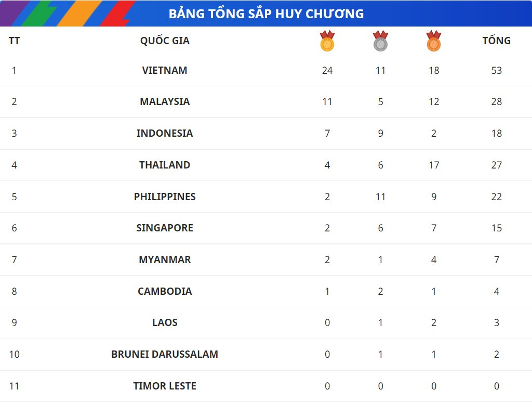Choose the MYANMAR row name
The width and height of the screenshot is (532, 403).
click(165, 259)
